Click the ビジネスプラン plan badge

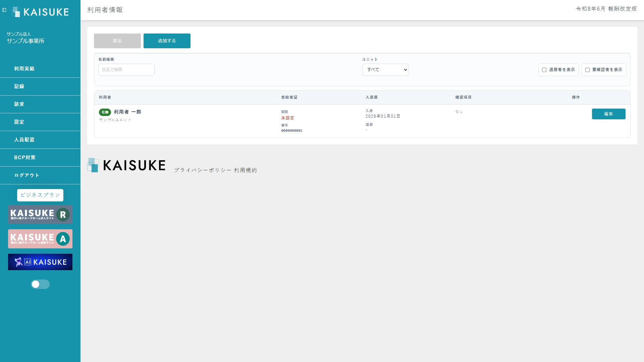[x=40, y=195]
